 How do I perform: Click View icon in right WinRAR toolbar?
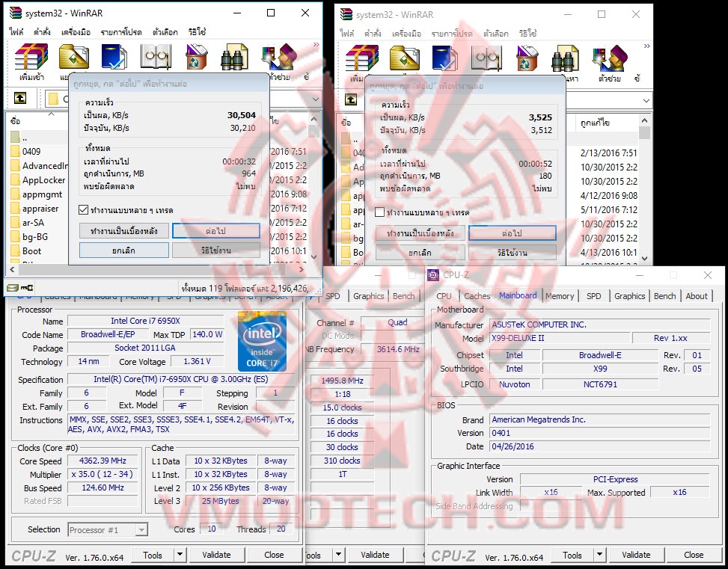coord(486,58)
